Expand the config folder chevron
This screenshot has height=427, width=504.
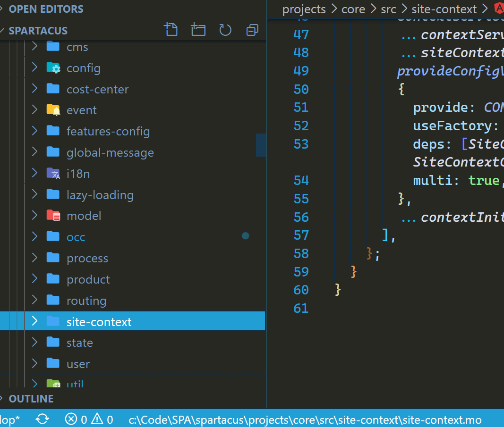[x=34, y=68]
